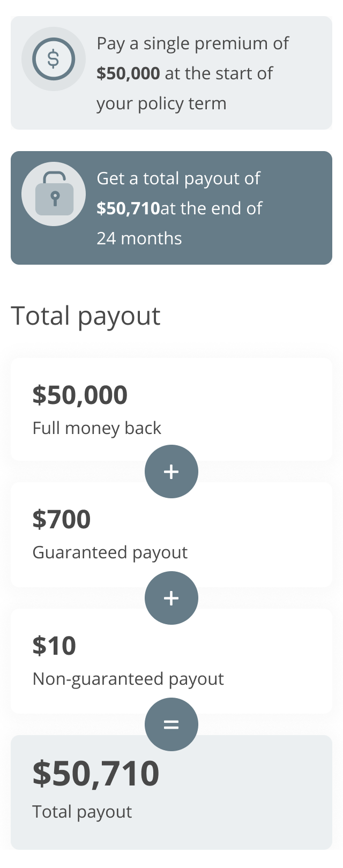Select the Total payout heading

tap(86, 316)
